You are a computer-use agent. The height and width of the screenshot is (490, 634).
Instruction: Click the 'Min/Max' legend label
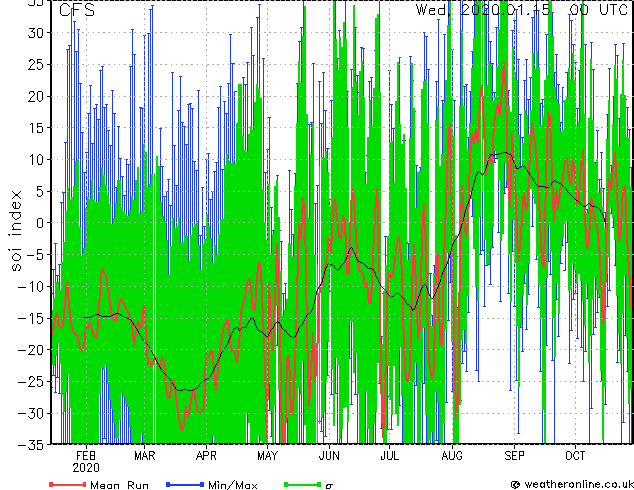pyautogui.click(x=233, y=485)
